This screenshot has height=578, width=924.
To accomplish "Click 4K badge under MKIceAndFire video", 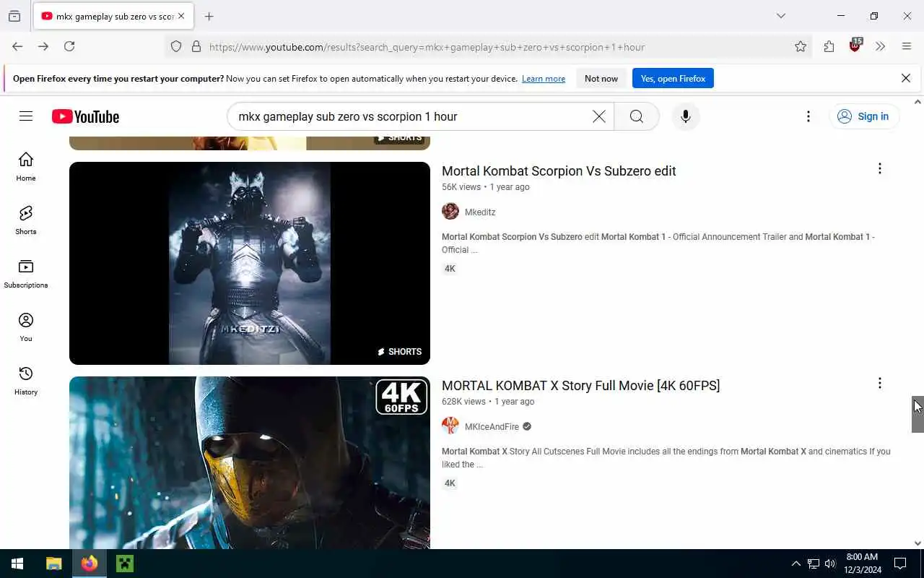I will pos(450,483).
